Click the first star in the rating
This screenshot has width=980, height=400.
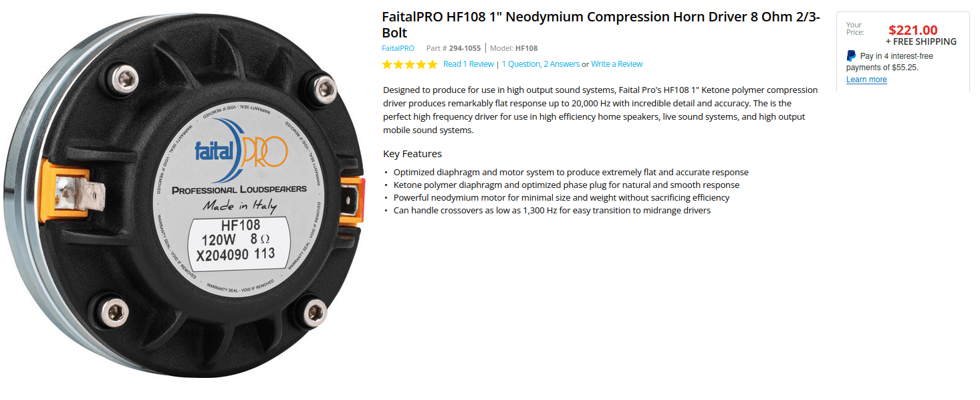(x=387, y=64)
